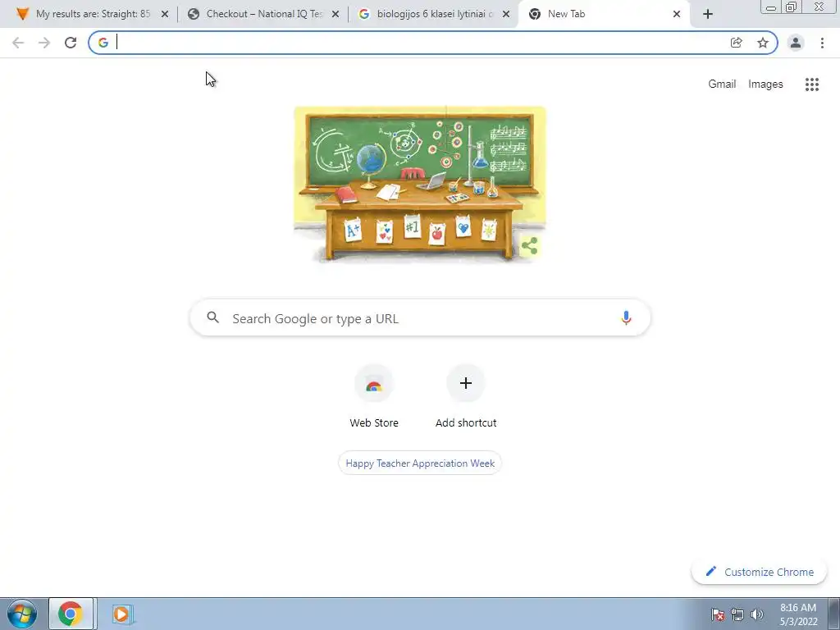Click Happy Teacher Appreciation Week chip
840x630 pixels.
[420, 463]
